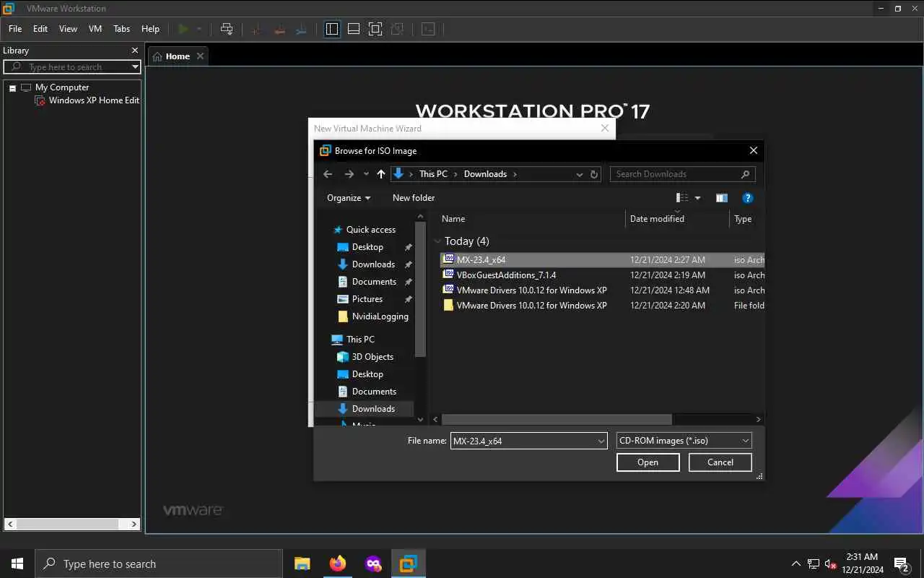924x578 pixels.
Task: Open the power options dropdown arrow
Action: point(199,29)
